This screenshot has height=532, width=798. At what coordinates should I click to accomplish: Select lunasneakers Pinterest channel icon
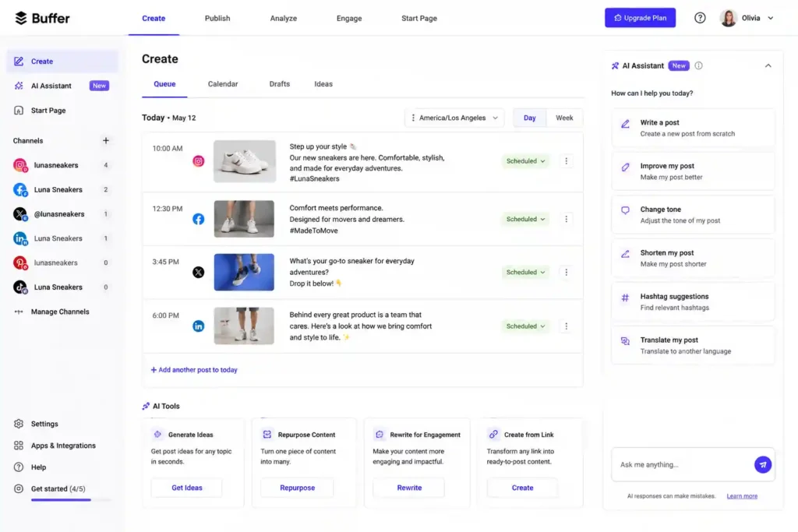tap(19, 262)
